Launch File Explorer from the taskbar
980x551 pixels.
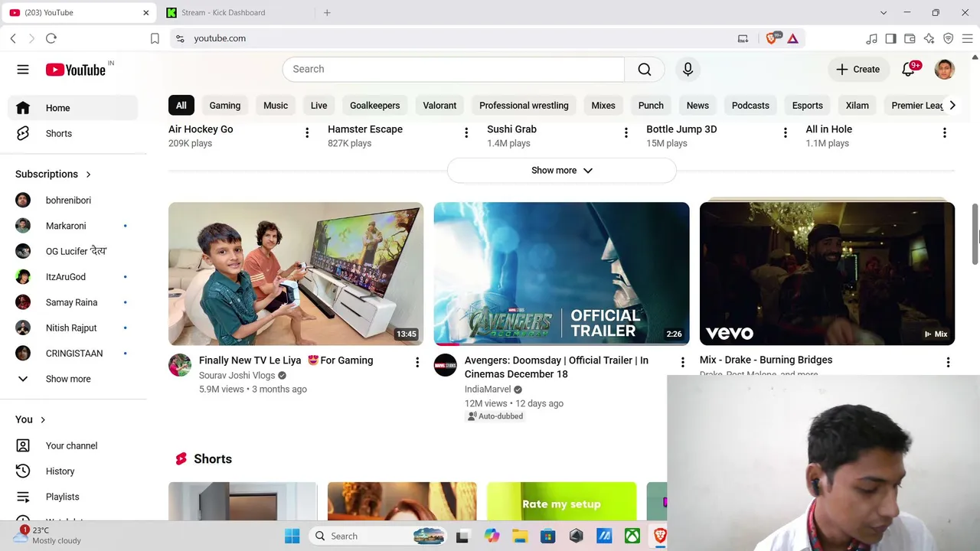point(520,536)
